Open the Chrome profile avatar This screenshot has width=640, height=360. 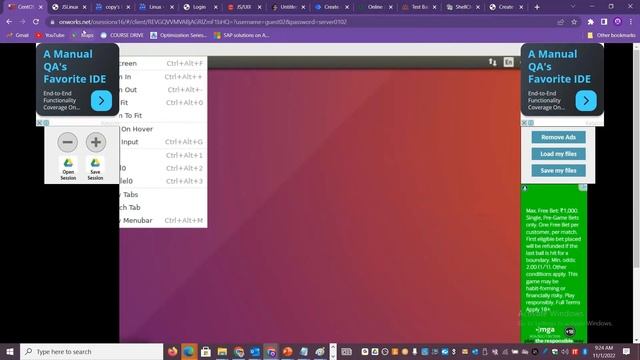click(618, 22)
